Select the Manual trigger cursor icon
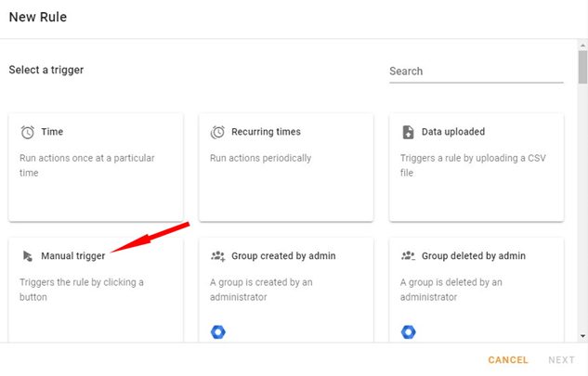Image resolution: width=588 pixels, height=376 pixels. (27, 256)
